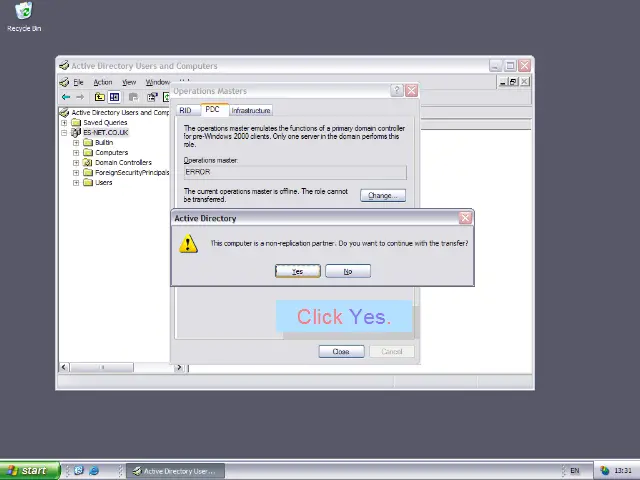The image size is (640, 480).
Task: Expand the ForeignSecurityPrincipals node
Action: pyautogui.click(x=76, y=173)
